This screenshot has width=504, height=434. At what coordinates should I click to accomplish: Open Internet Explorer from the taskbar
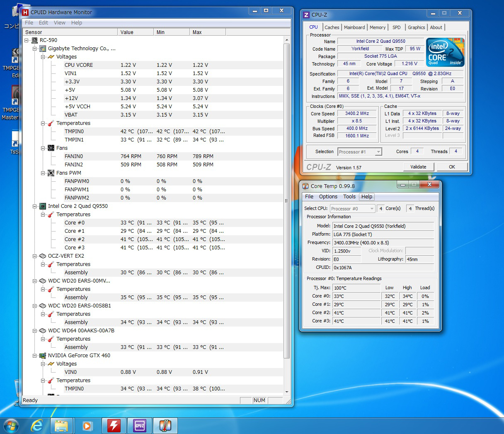(37, 426)
